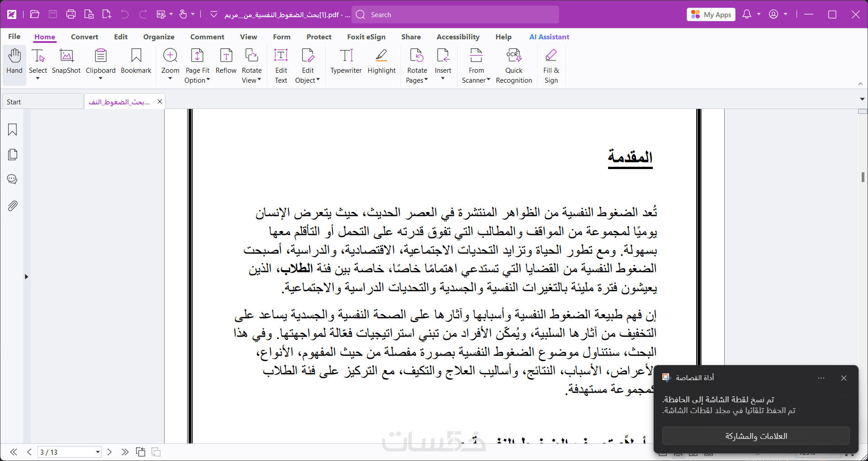The height and width of the screenshot is (461, 868).
Task: Go to the first page
Action: click(x=14, y=452)
